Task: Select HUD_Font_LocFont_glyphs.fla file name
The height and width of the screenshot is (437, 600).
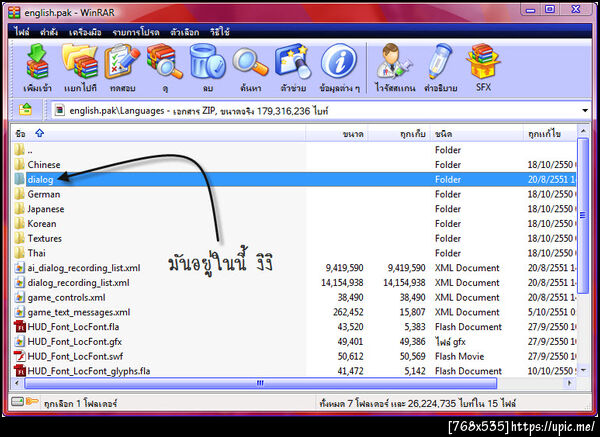Action: pos(89,371)
